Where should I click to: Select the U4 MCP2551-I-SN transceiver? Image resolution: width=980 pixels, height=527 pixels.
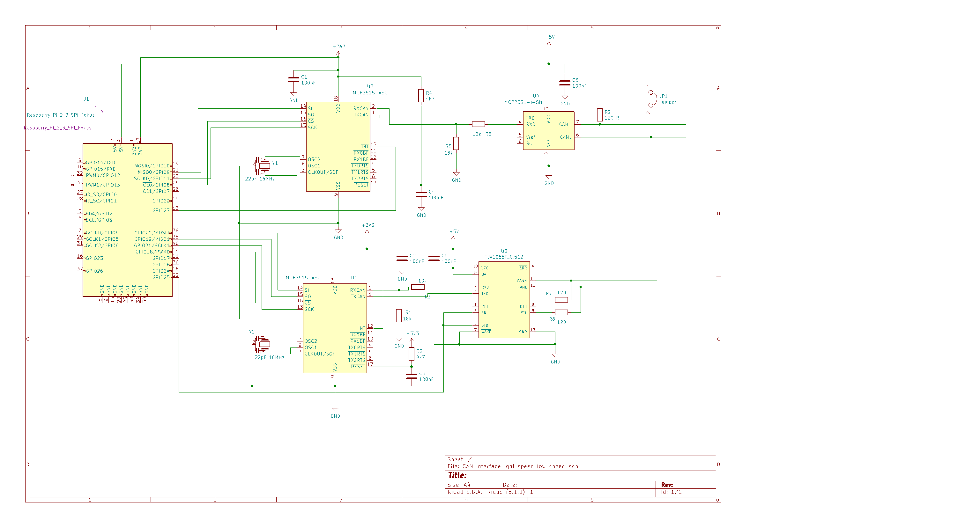click(548, 130)
